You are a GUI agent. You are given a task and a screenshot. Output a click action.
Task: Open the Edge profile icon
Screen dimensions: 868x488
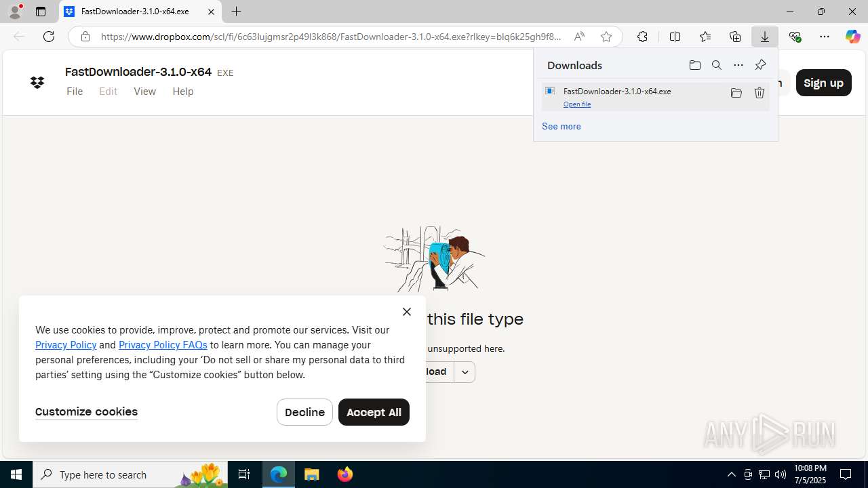15,12
